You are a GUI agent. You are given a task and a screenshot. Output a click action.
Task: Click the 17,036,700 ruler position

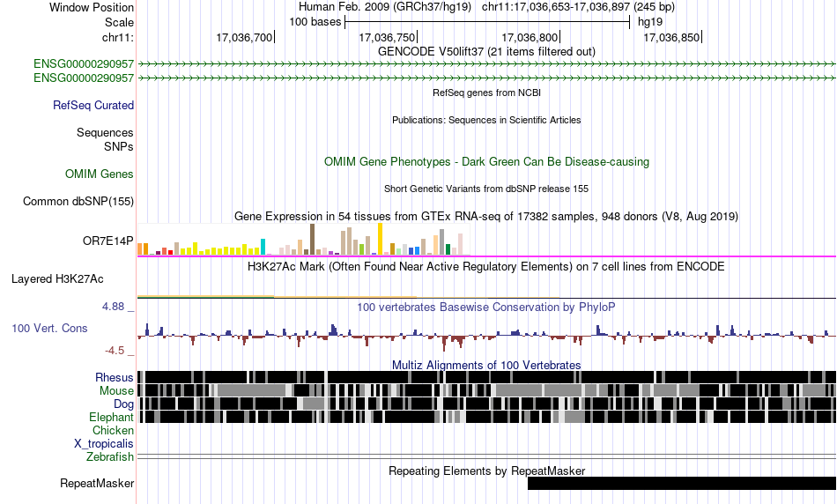coord(244,37)
